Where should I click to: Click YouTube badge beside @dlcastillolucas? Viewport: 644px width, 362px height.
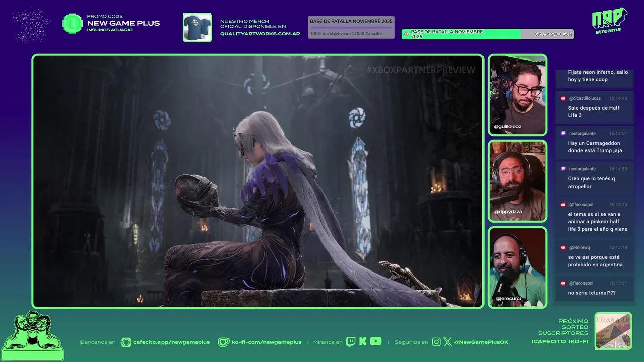tap(563, 98)
